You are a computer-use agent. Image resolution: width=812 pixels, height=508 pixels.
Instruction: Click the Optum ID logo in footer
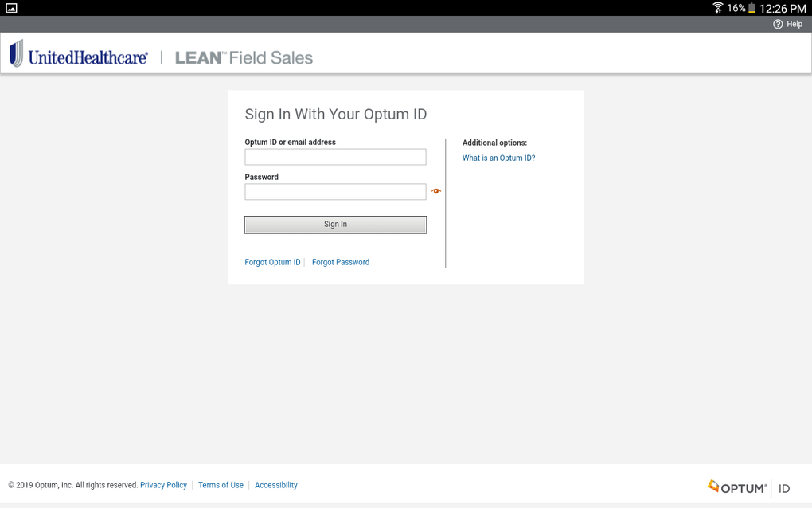[748, 487]
